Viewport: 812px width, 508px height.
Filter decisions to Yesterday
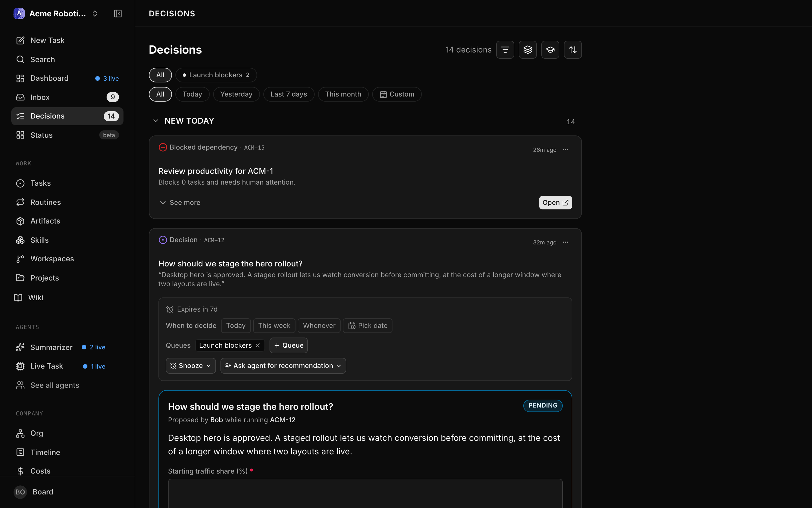[236, 94]
